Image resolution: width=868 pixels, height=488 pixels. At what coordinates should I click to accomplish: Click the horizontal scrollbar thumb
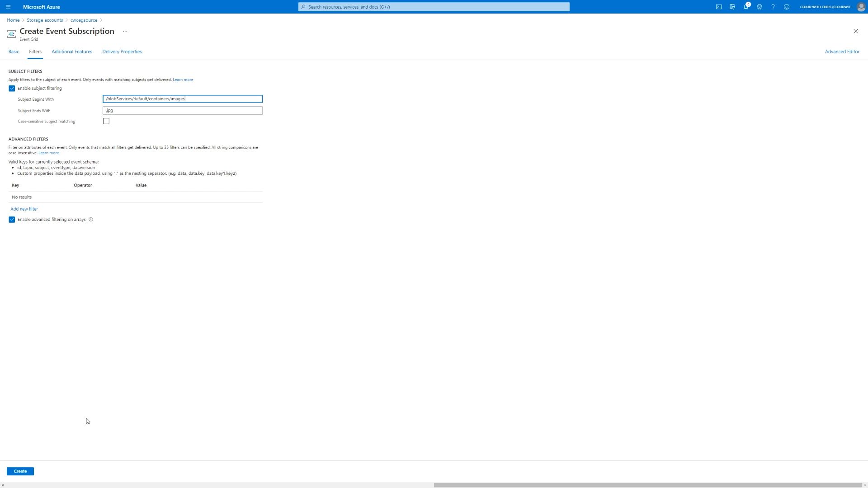(x=648, y=485)
